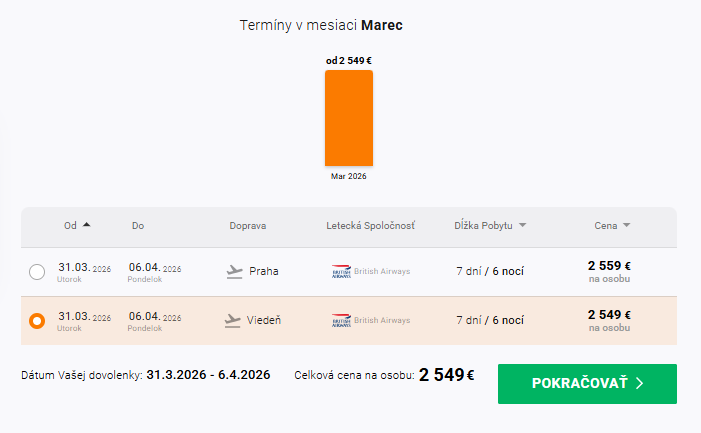The height and width of the screenshot is (433, 701).
Task: Sort by Dĺžka Pobytu dropdown arrow
Action: tap(522, 226)
